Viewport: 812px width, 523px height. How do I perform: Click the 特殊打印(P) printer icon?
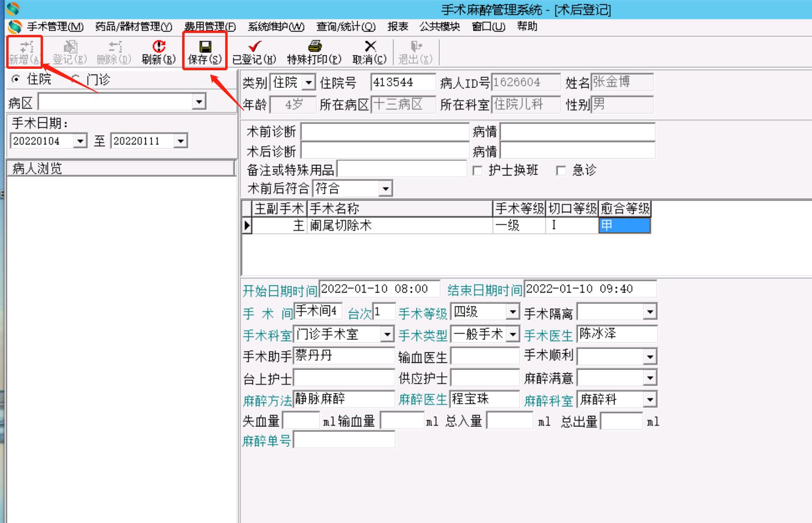coord(314,52)
